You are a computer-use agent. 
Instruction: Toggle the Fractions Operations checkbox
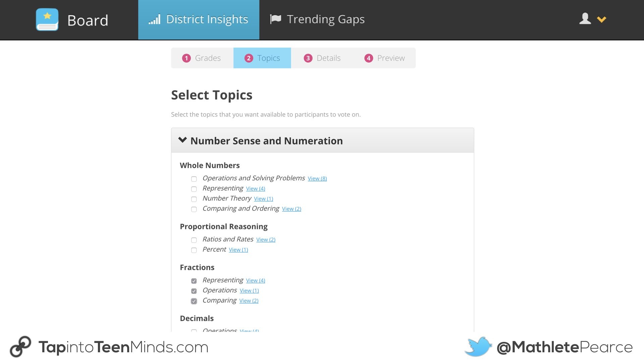tap(193, 291)
